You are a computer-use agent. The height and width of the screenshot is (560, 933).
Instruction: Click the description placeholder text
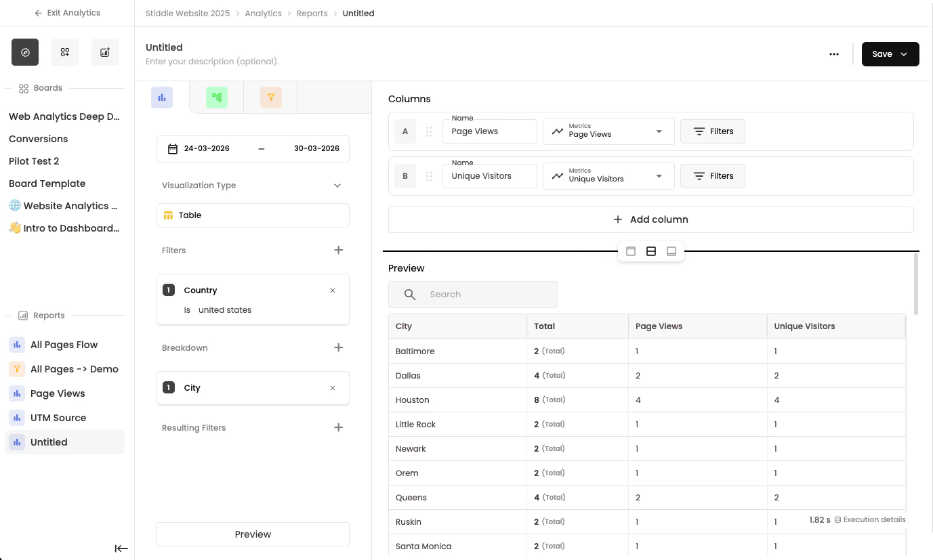[x=212, y=62]
